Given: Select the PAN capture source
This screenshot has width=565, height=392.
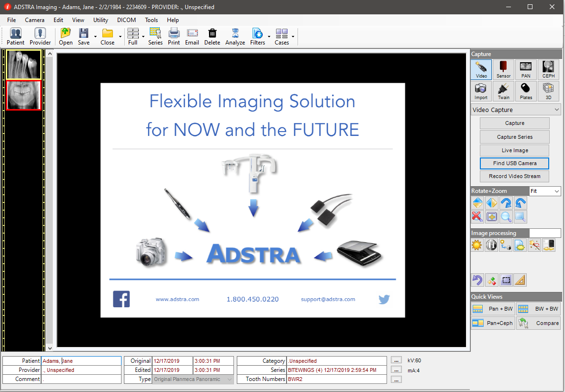Looking at the screenshot, I should coord(526,69).
